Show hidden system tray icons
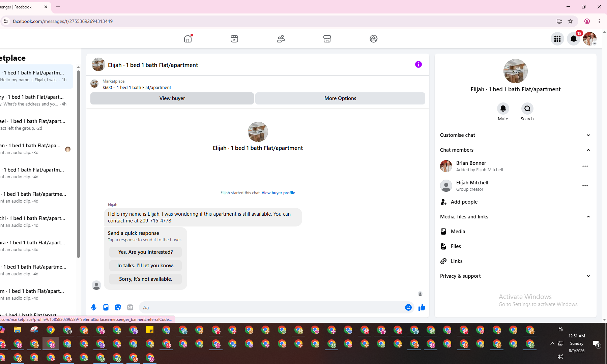This screenshot has height=364, width=607. click(552, 343)
